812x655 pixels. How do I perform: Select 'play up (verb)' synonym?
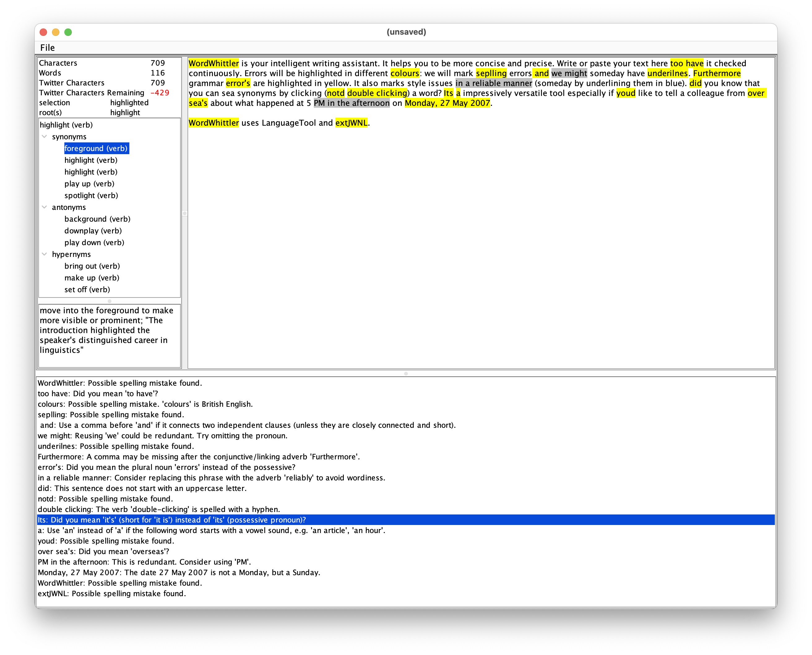coord(89,184)
